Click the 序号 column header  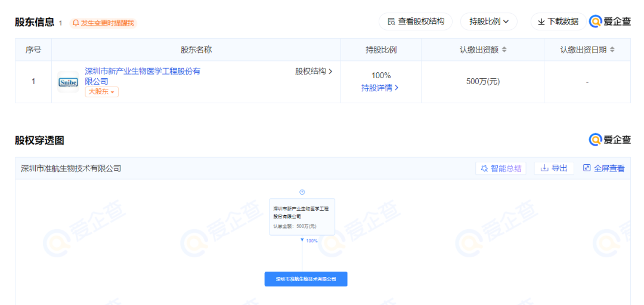(x=33, y=50)
